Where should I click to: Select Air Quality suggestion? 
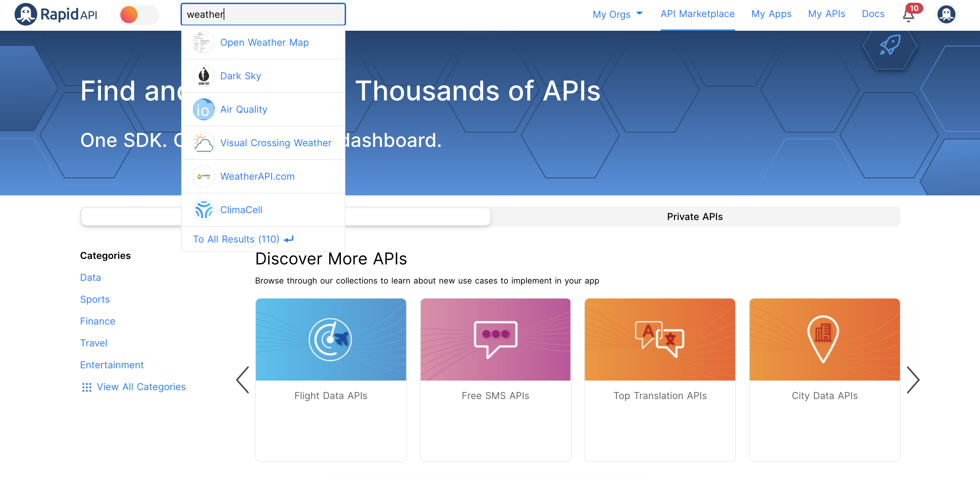tap(263, 109)
